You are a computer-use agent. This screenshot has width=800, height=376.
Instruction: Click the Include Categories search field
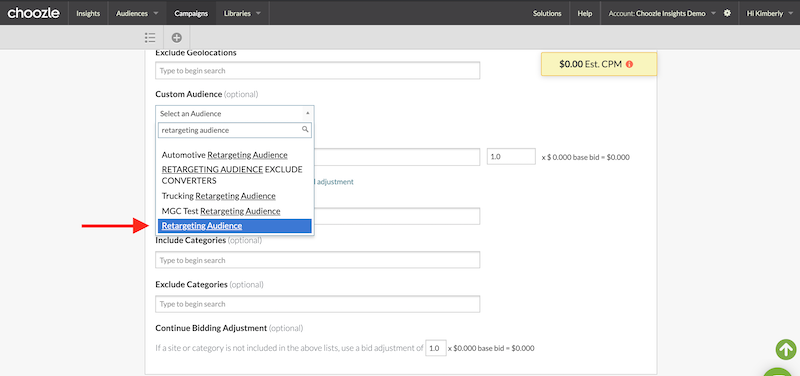[x=317, y=260]
